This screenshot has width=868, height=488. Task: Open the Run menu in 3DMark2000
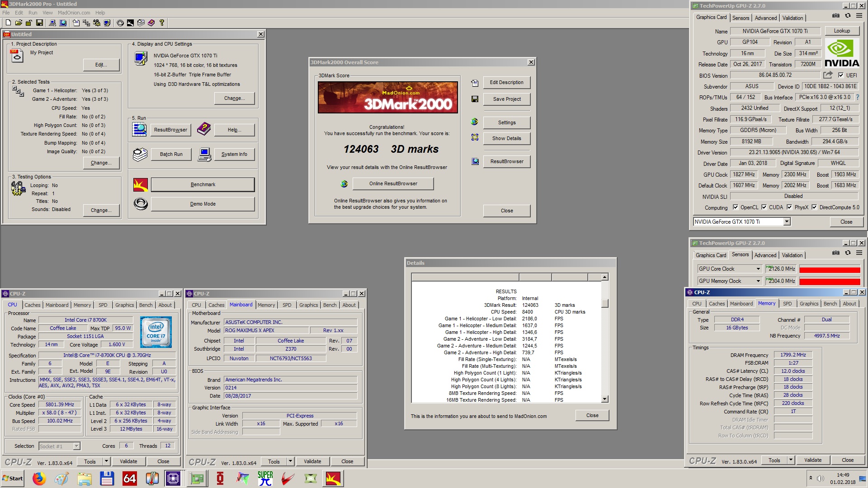click(33, 13)
